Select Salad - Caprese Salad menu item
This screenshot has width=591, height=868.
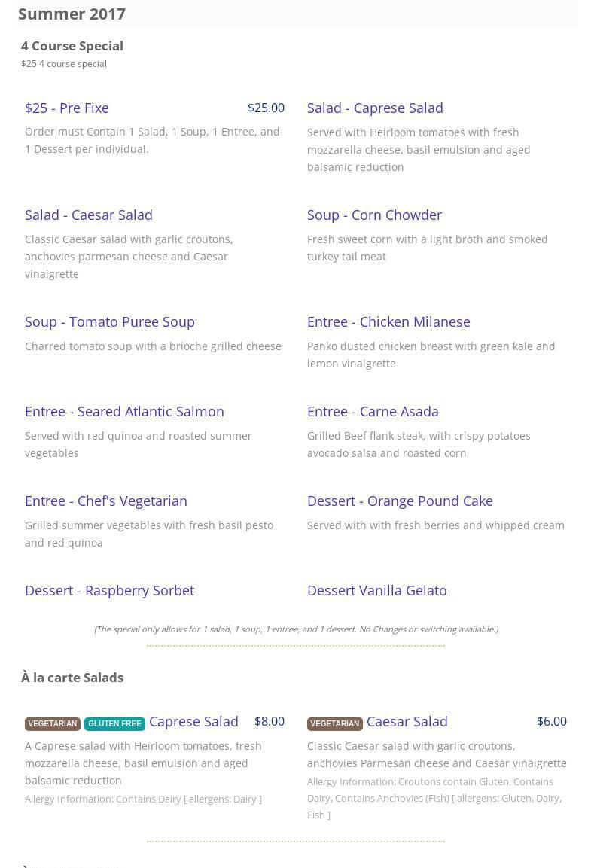pyautogui.click(x=375, y=108)
